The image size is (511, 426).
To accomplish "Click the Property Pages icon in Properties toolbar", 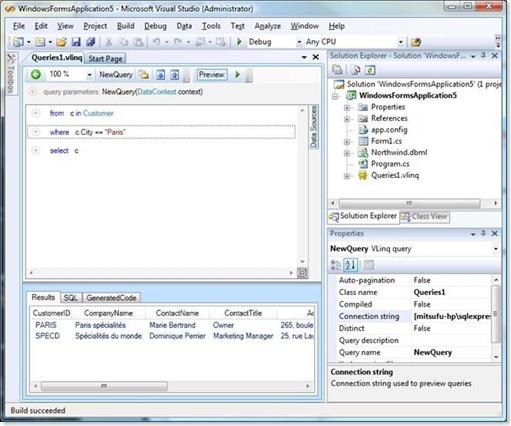I will click(x=368, y=265).
